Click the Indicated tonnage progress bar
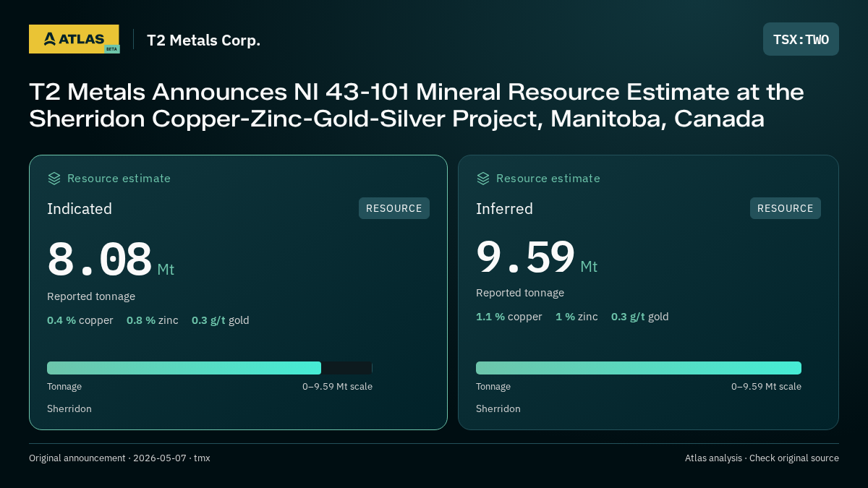The width and height of the screenshot is (868, 488). 210,368
